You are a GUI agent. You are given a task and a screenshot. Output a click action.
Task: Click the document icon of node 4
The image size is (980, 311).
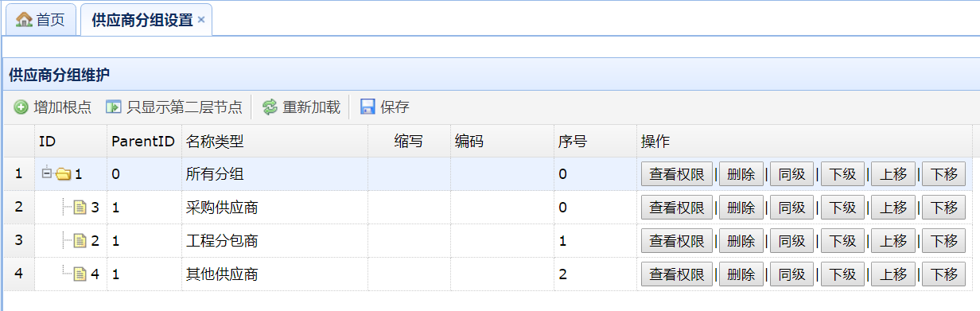click(x=80, y=274)
